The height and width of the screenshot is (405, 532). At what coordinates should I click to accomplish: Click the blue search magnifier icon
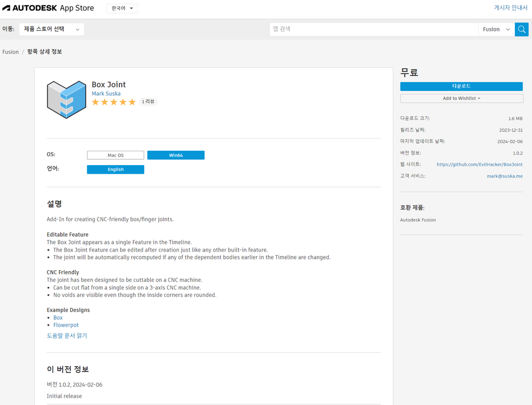[521, 29]
